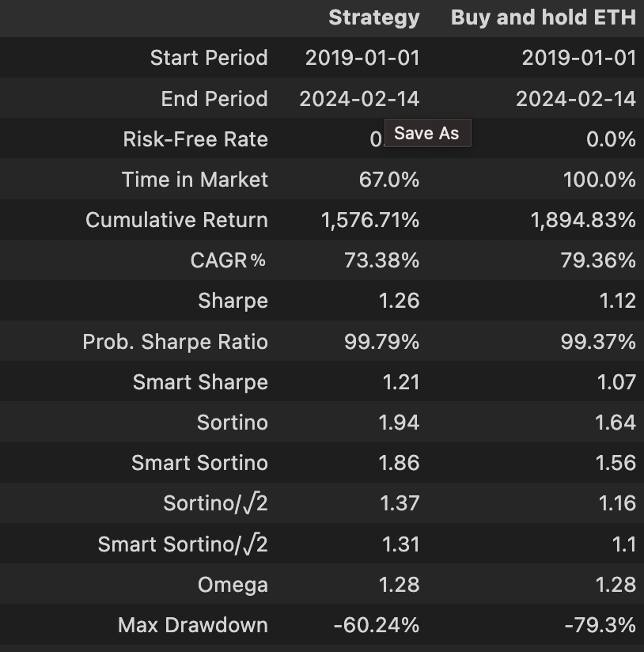Select the CAGR% row label
Image resolution: width=644 pixels, height=652 pixels.
(x=228, y=260)
